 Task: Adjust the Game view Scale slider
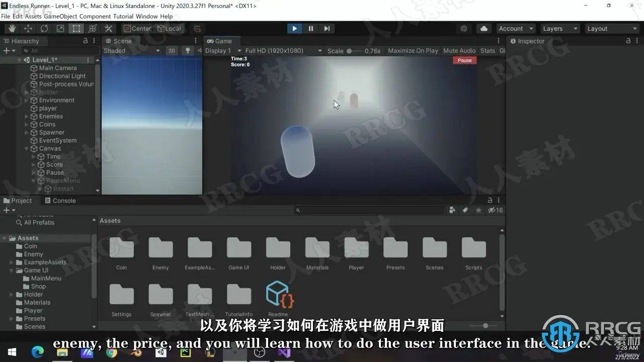(355, 51)
